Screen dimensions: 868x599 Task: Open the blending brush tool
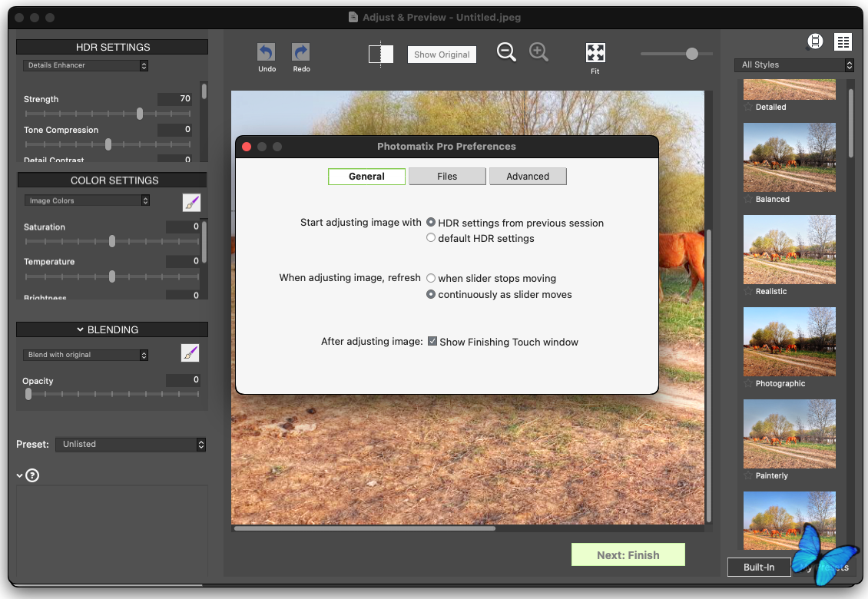click(x=190, y=352)
